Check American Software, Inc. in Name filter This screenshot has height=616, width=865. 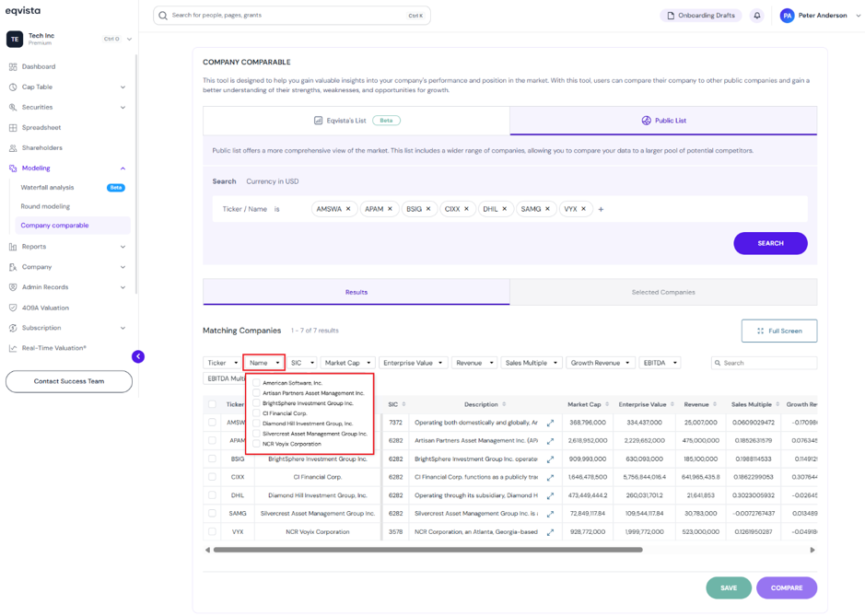256,383
